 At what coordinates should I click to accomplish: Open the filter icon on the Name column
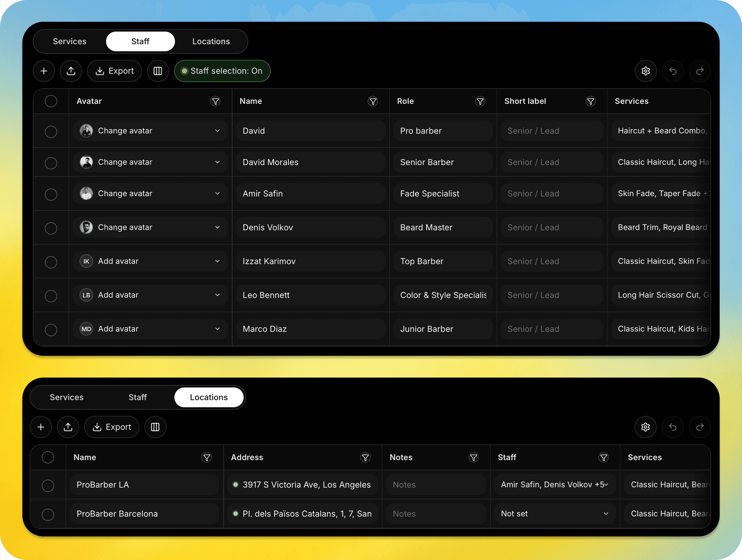pyautogui.click(x=373, y=101)
